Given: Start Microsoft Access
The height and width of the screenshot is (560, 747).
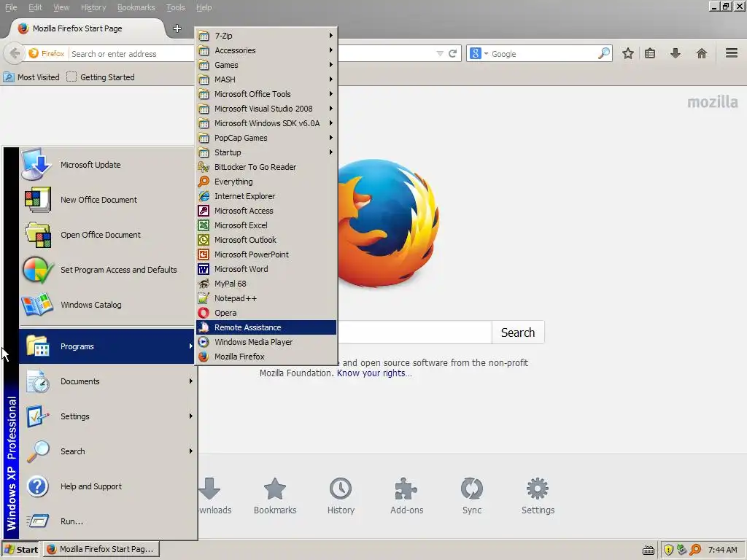Looking at the screenshot, I should pyautogui.click(x=266, y=211).
